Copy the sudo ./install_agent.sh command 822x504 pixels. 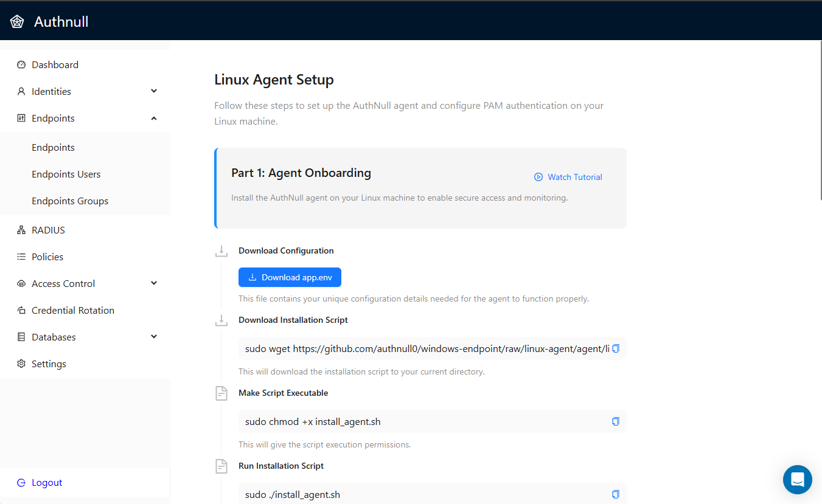point(615,494)
